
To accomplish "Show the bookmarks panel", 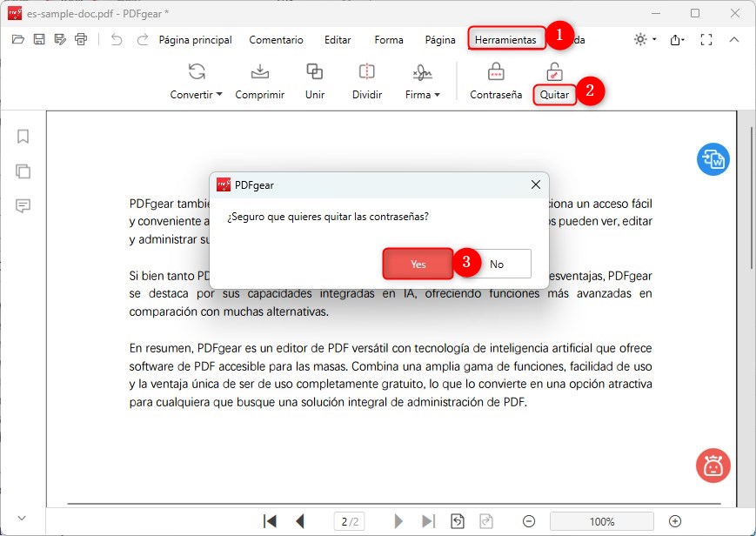I will 23,137.
